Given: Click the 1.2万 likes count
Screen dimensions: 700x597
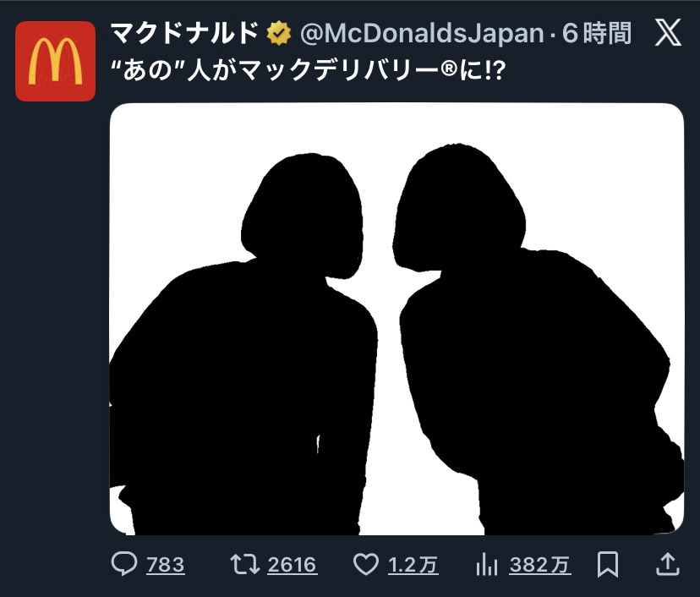Looking at the screenshot, I should point(413,565).
